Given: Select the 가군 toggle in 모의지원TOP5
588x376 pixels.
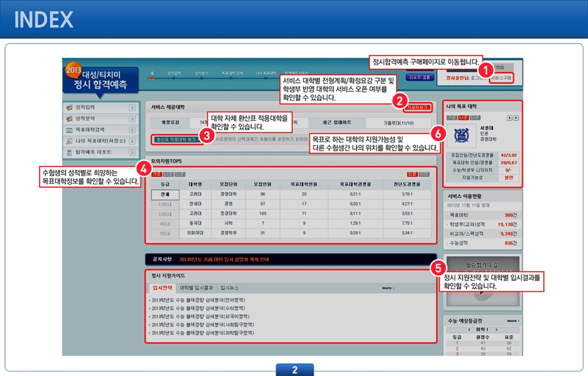Looking at the screenshot, I should point(157,174).
